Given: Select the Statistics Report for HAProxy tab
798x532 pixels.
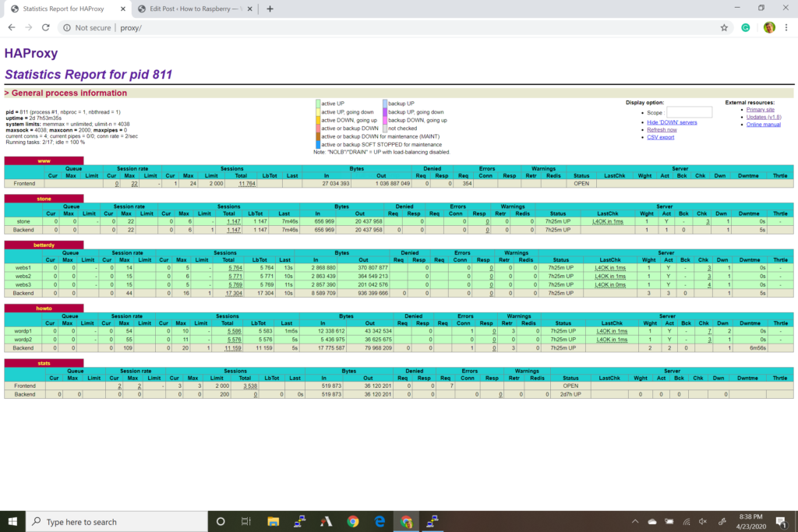Looking at the screenshot, I should point(64,9).
